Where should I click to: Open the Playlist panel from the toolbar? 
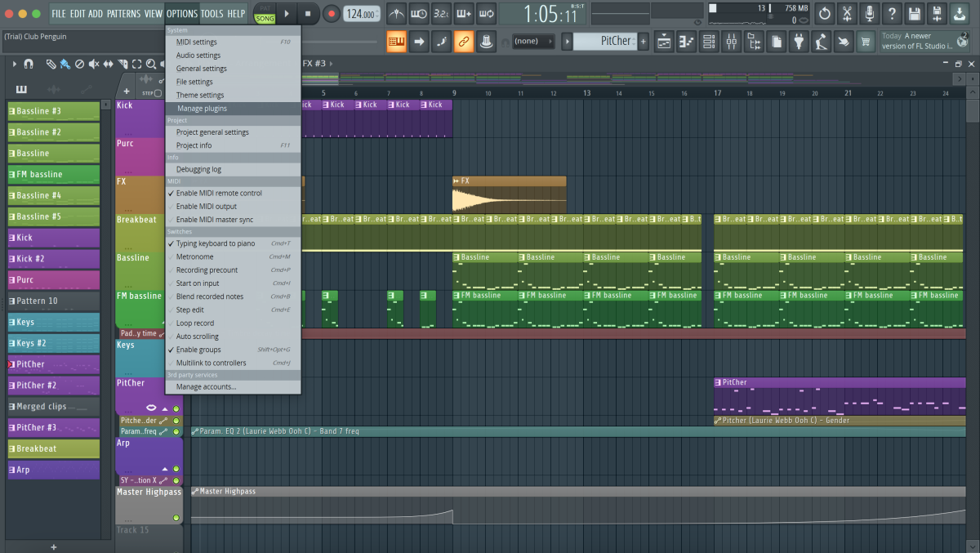pos(664,41)
